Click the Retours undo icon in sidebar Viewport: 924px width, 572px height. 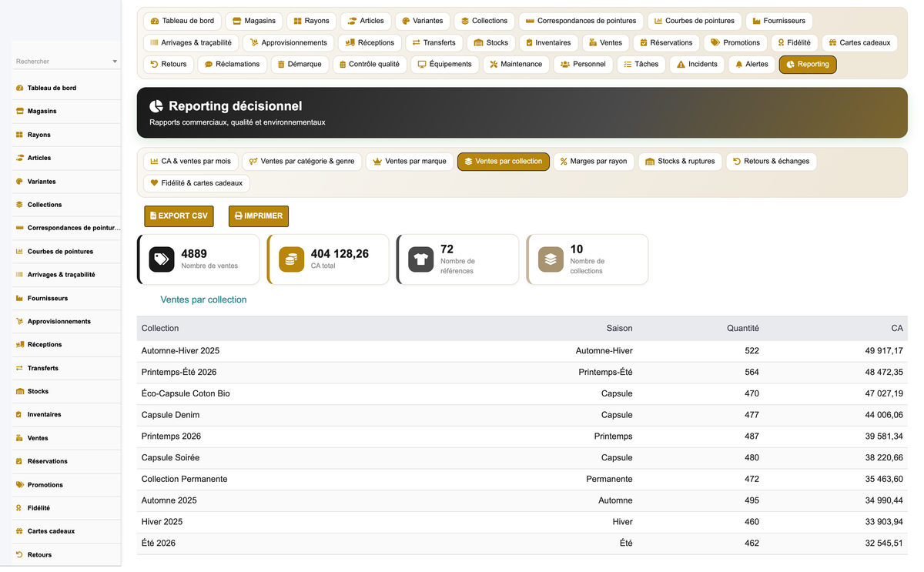click(19, 555)
